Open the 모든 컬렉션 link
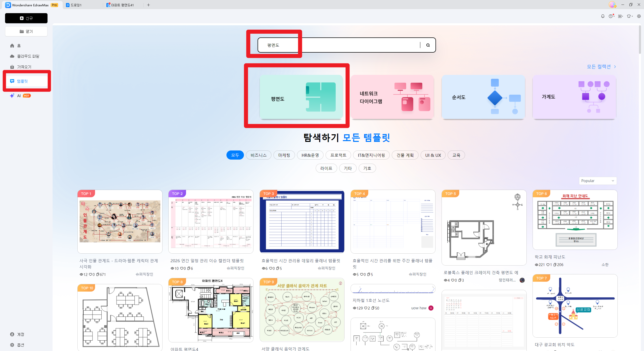This screenshot has width=644, height=351. [599, 67]
